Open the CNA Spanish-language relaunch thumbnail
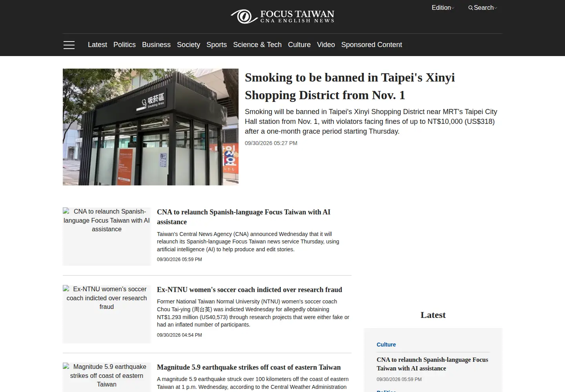The height and width of the screenshot is (392, 565). [107, 236]
